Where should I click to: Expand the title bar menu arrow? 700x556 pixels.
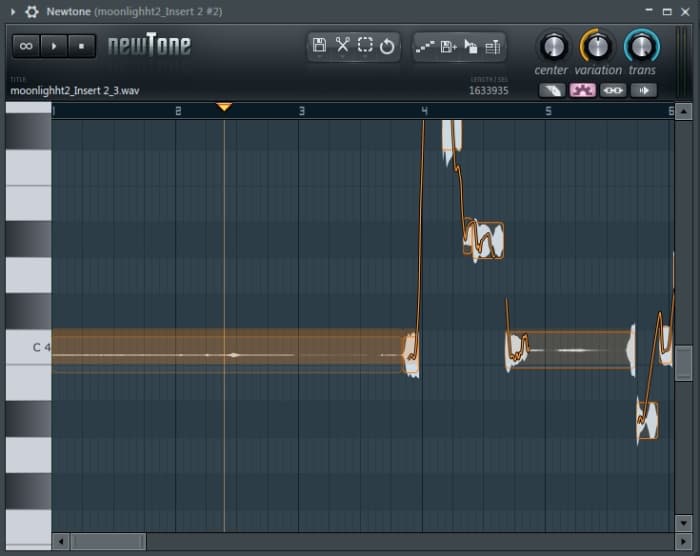[x=12, y=11]
